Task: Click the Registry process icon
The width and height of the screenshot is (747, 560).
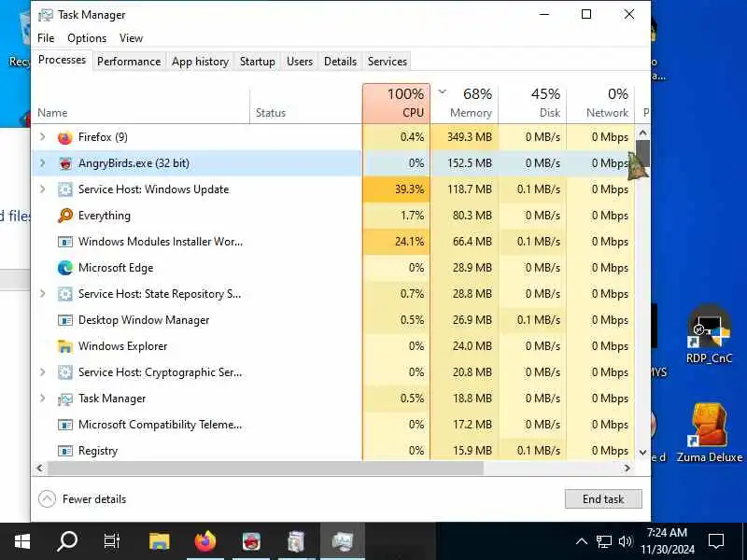Action: coord(64,451)
